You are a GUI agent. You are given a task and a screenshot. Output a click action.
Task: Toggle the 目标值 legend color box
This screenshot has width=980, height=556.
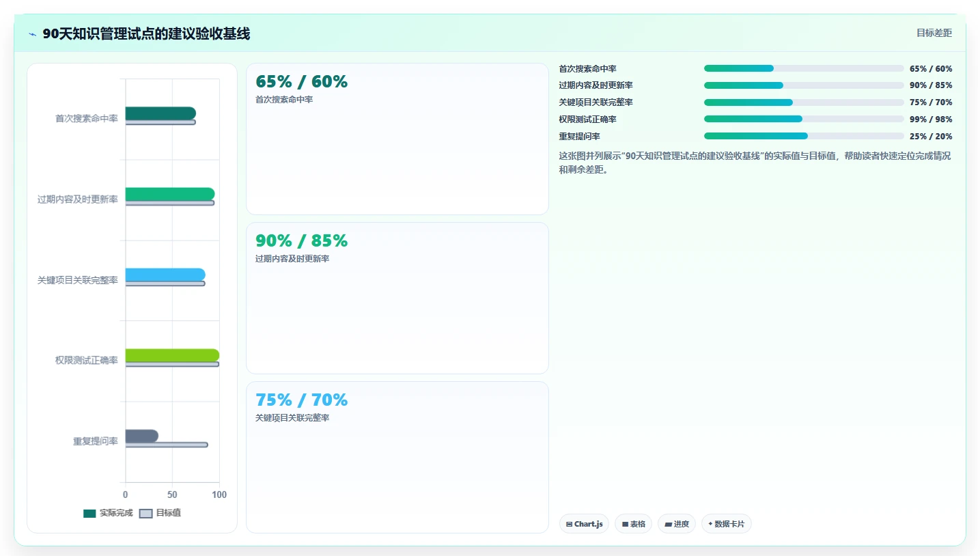click(x=145, y=514)
